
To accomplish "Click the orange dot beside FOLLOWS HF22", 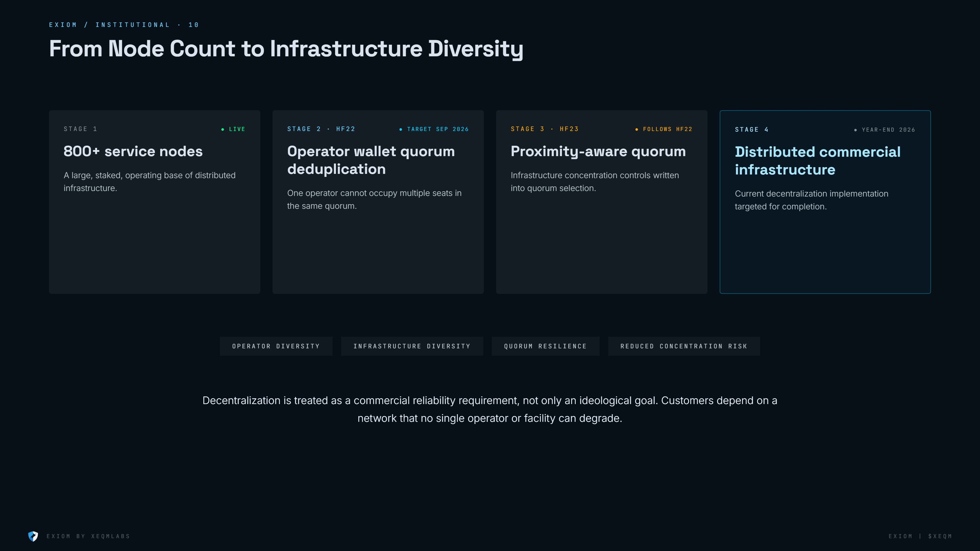I will (x=636, y=130).
